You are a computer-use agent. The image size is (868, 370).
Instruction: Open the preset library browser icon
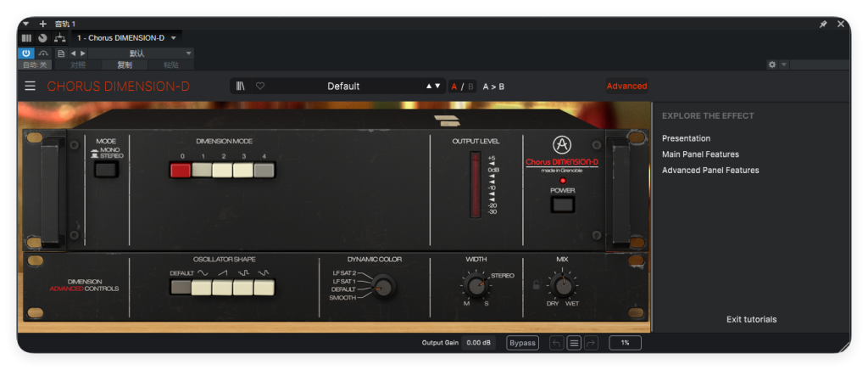point(240,86)
